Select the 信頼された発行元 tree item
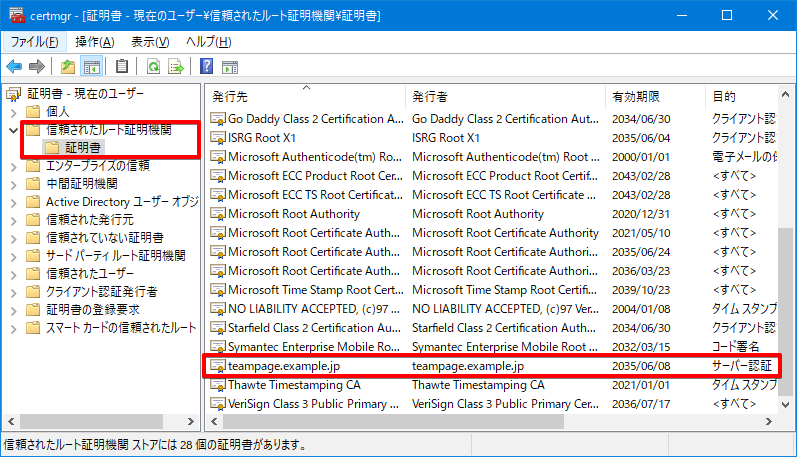Viewport: 797px width, 457px height. [x=90, y=220]
